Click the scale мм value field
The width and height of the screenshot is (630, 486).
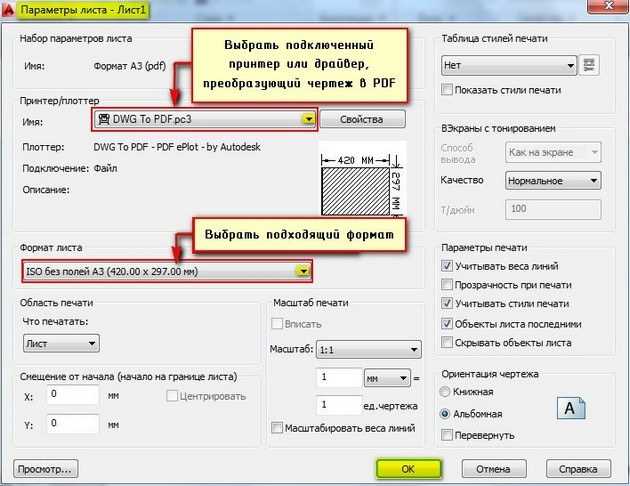[339, 378]
